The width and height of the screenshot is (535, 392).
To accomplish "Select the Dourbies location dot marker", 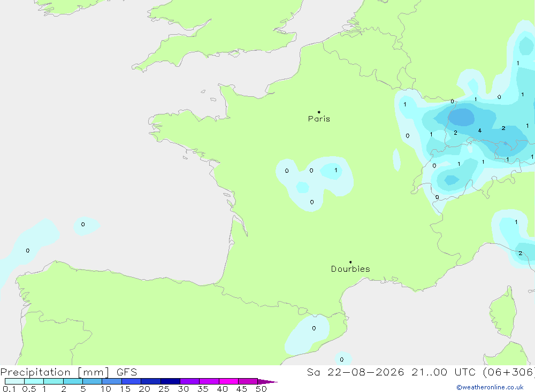I will [350, 262].
